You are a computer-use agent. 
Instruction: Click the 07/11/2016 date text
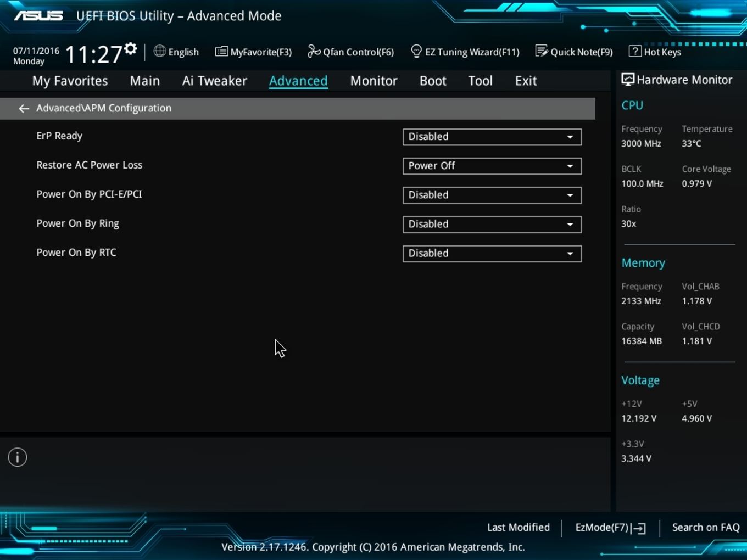(x=36, y=51)
